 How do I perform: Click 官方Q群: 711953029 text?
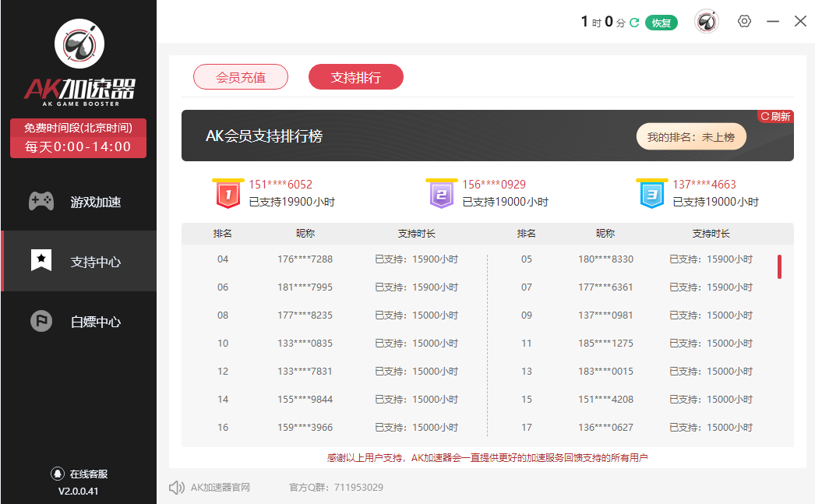point(337,488)
